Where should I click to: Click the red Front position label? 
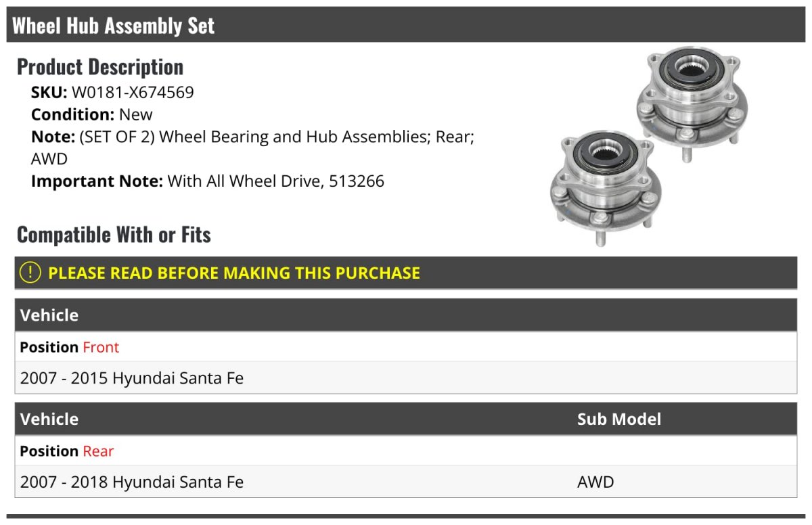[x=101, y=347]
